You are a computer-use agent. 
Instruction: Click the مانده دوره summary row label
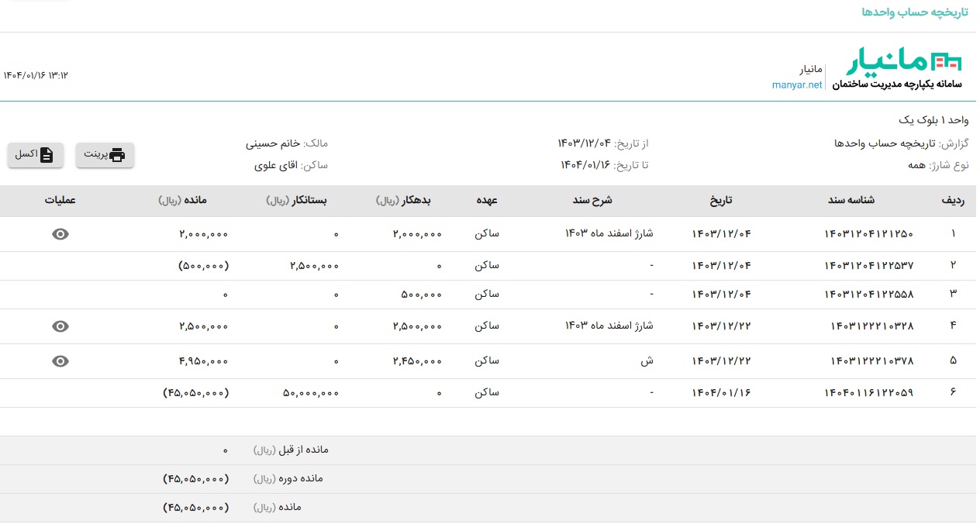(288, 478)
